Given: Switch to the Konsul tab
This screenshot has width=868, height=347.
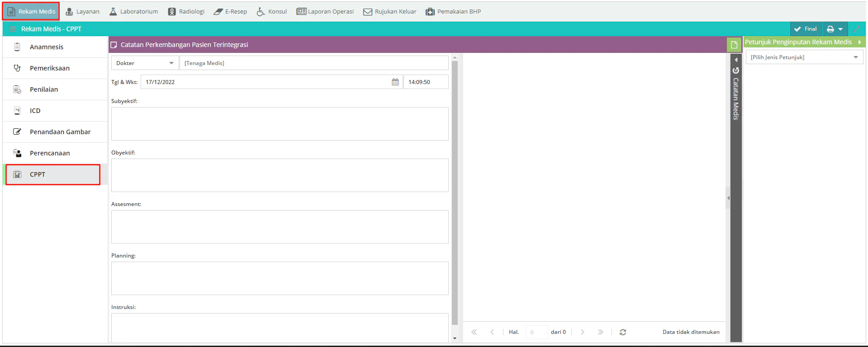Looking at the screenshot, I should tap(272, 11).
